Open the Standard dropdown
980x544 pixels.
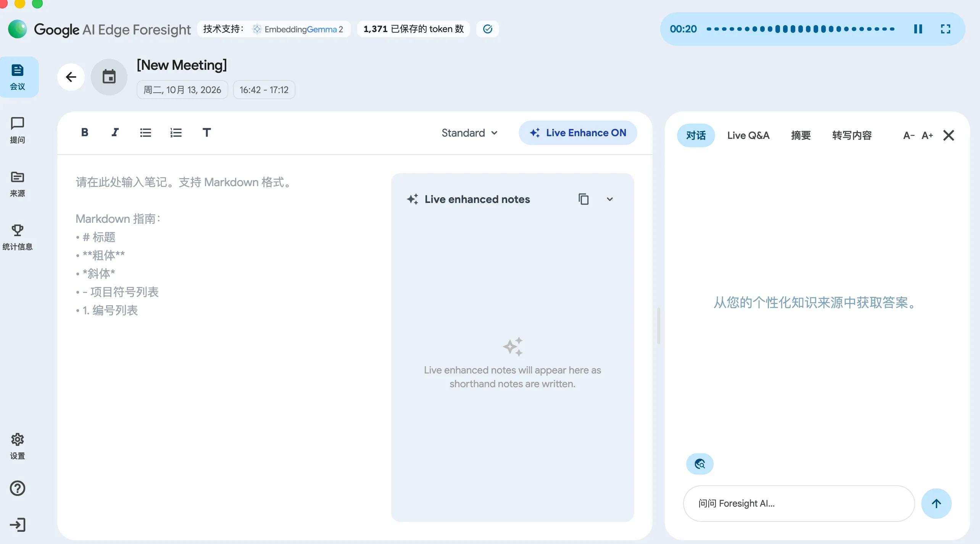(x=469, y=133)
